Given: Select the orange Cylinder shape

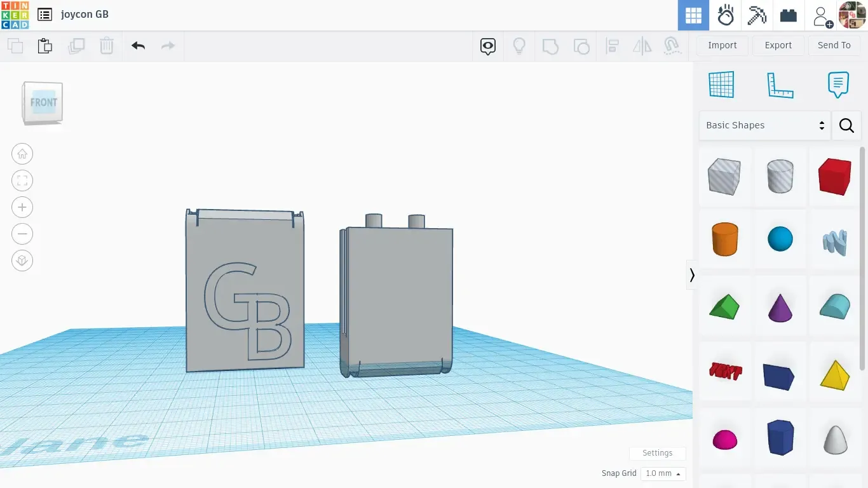Looking at the screenshot, I should 724,240.
